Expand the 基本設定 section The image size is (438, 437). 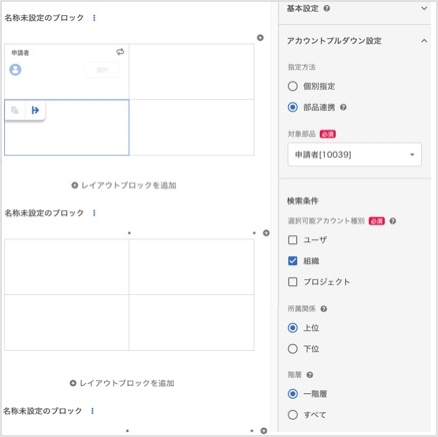pos(424,8)
